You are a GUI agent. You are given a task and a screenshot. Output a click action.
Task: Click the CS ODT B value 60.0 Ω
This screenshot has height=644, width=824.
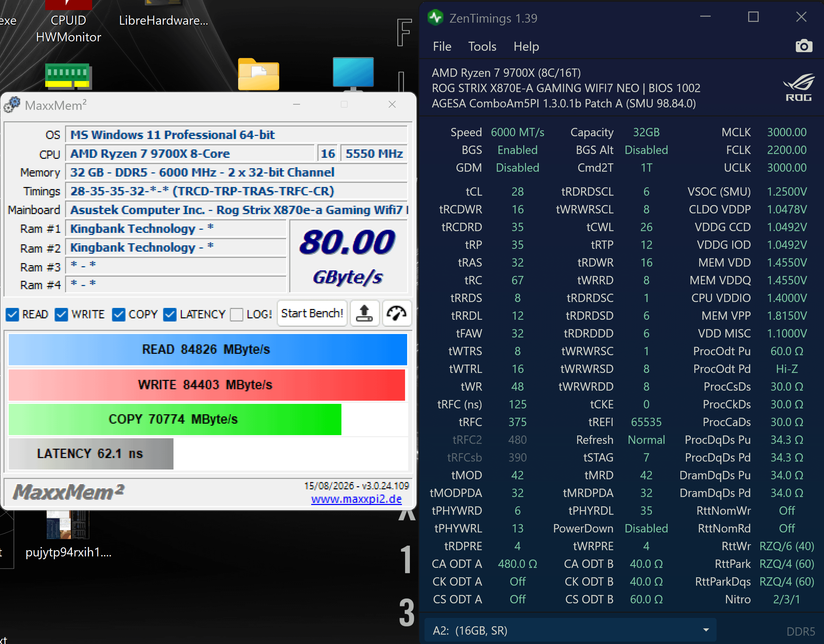[646, 599]
